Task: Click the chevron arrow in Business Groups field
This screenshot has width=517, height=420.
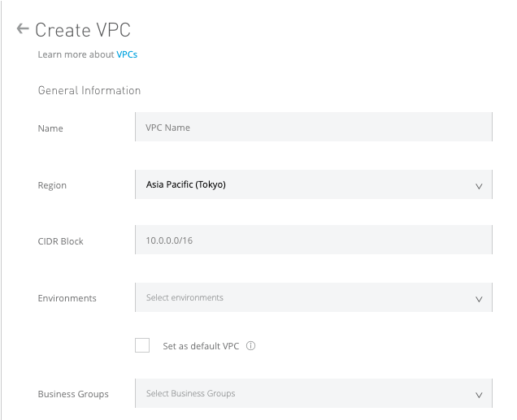Action: click(479, 395)
